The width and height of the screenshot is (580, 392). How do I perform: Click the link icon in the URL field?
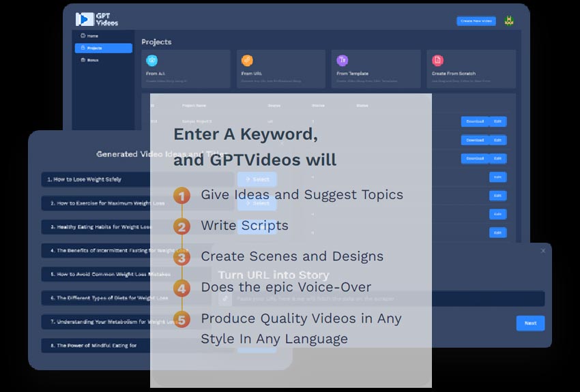click(225, 299)
